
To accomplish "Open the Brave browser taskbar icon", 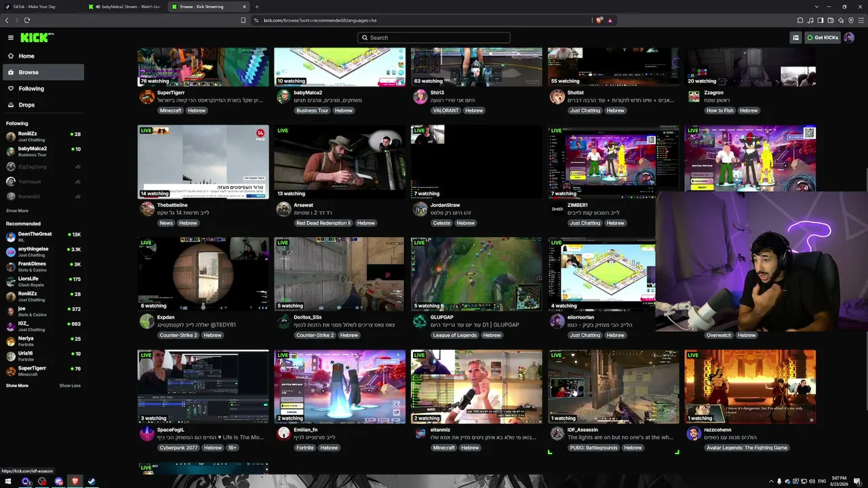I will [x=75, y=482].
